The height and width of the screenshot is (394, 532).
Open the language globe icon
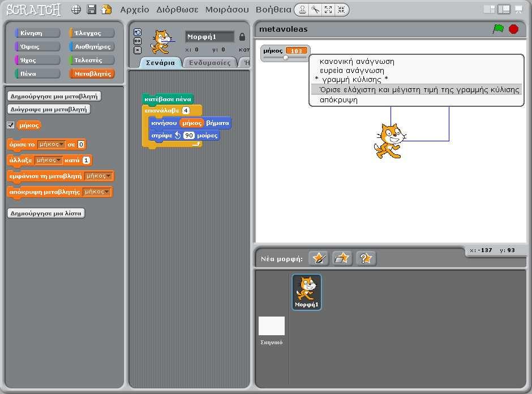click(76, 10)
